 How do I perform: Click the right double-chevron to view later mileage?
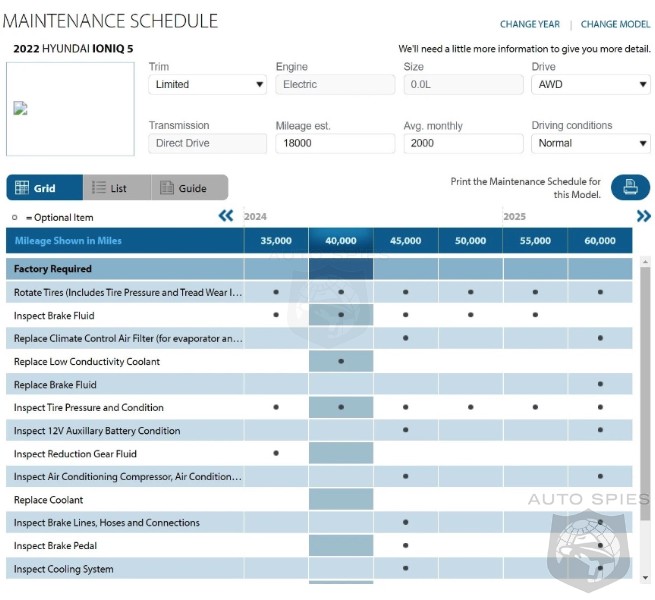click(x=643, y=216)
